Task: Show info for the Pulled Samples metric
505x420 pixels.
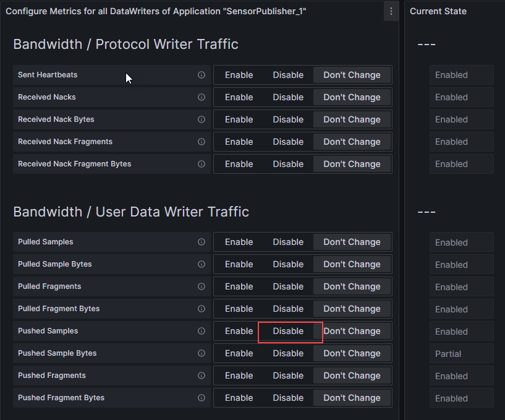Action: (201, 242)
